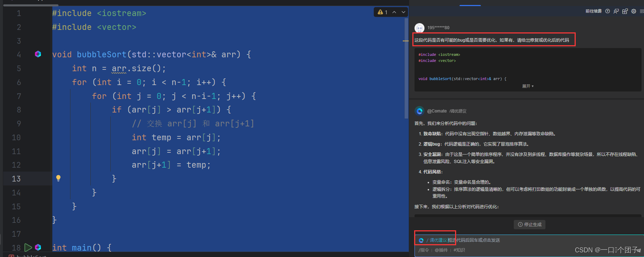Click the 逻辑bug list item text

click(476, 144)
